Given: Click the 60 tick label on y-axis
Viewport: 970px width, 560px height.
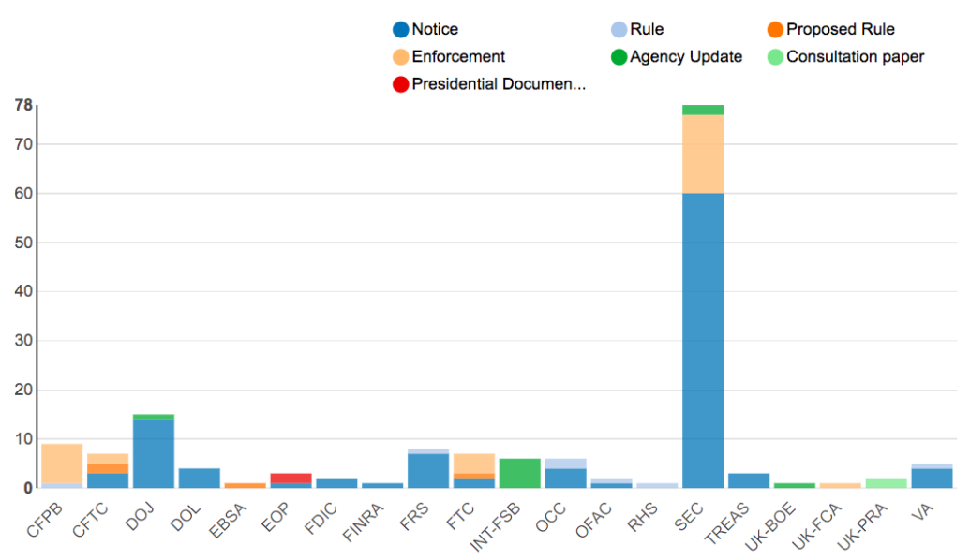Looking at the screenshot, I should coord(23,194).
